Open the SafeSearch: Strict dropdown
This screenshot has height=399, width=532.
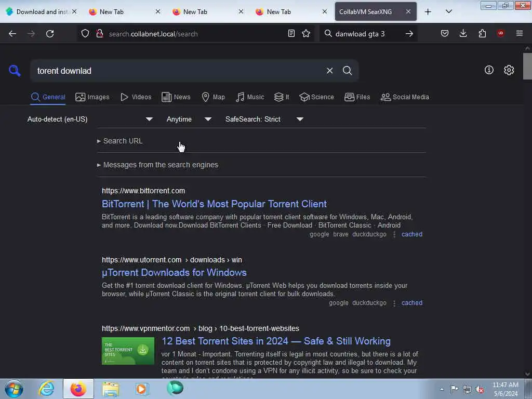(x=264, y=119)
